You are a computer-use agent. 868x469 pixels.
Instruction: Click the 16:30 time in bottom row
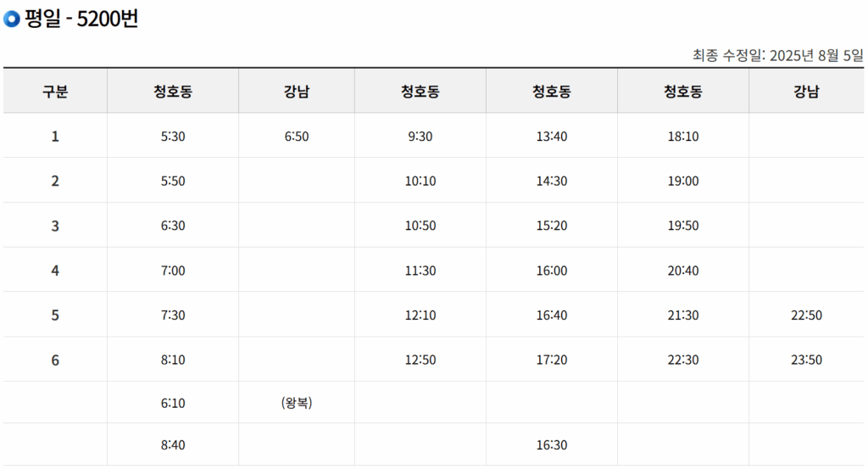point(552,445)
